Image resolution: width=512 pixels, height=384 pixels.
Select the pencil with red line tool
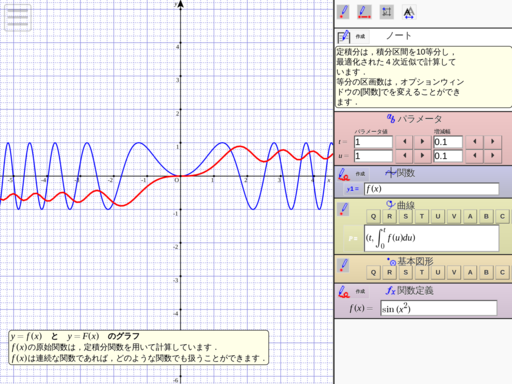coord(364,12)
